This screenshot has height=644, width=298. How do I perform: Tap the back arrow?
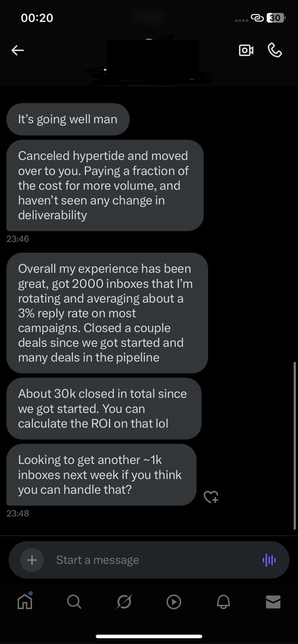(x=17, y=50)
